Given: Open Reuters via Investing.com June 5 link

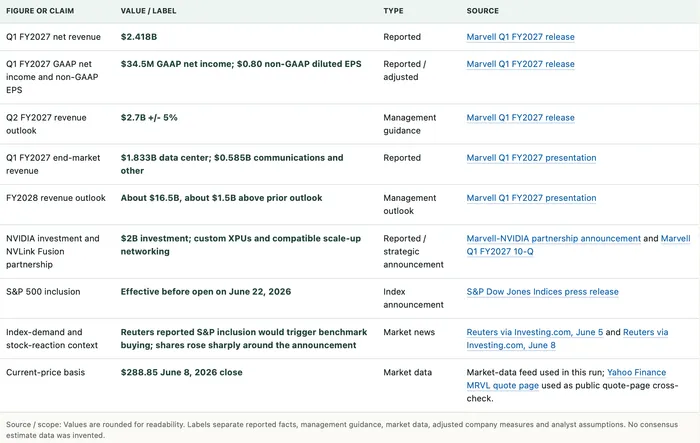Looking at the screenshot, I should pos(534,332).
